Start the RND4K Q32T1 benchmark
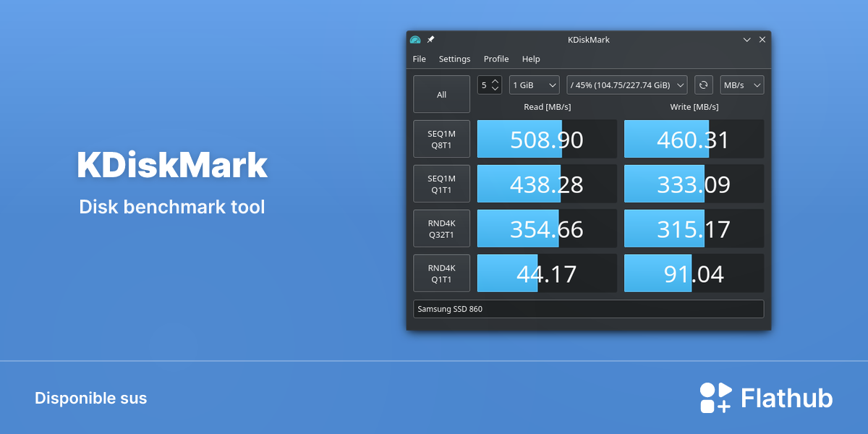The image size is (868, 434). pyautogui.click(x=441, y=229)
